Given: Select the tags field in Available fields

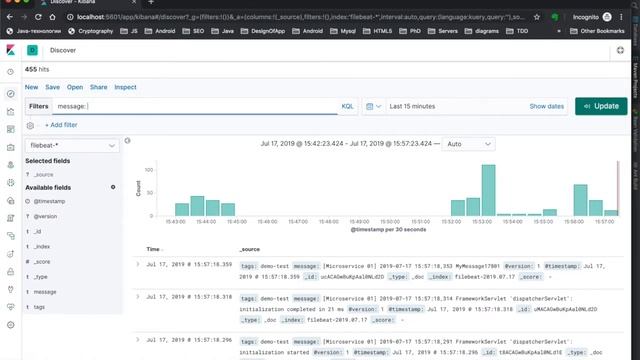Looking at the screenshot, I should click(x=39, y=307).
